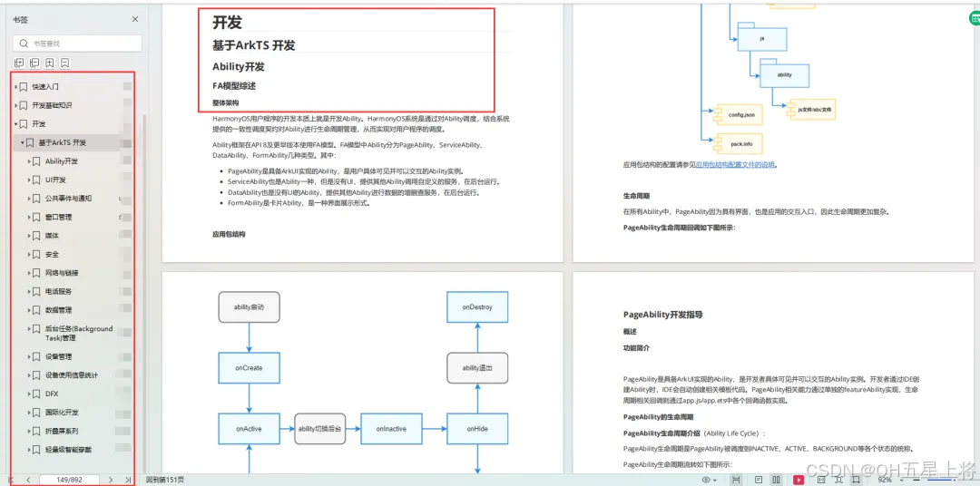Click the bookmark icon beside 窗口管理
Image resolution: width=980 pixels, height=486 pixels.
(x=37, y=218)
